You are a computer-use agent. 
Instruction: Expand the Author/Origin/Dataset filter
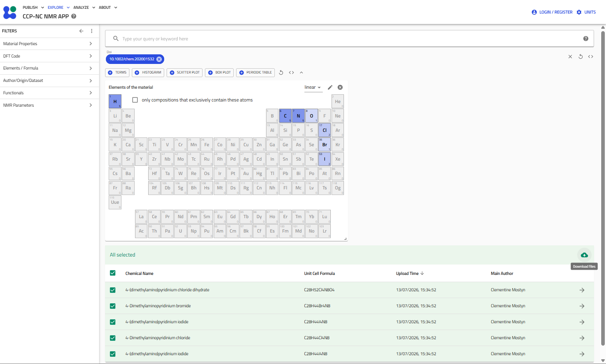pos(50,81)
